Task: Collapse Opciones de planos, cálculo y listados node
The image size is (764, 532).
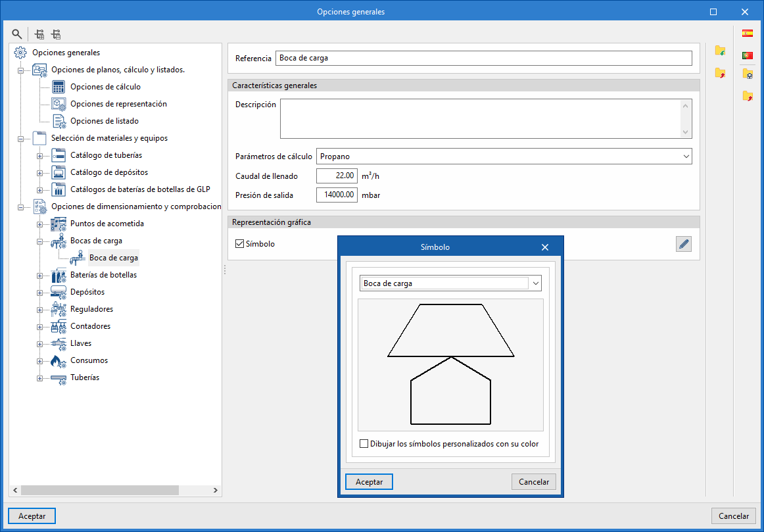Action: pyautogui.click(x=20, y=70)
